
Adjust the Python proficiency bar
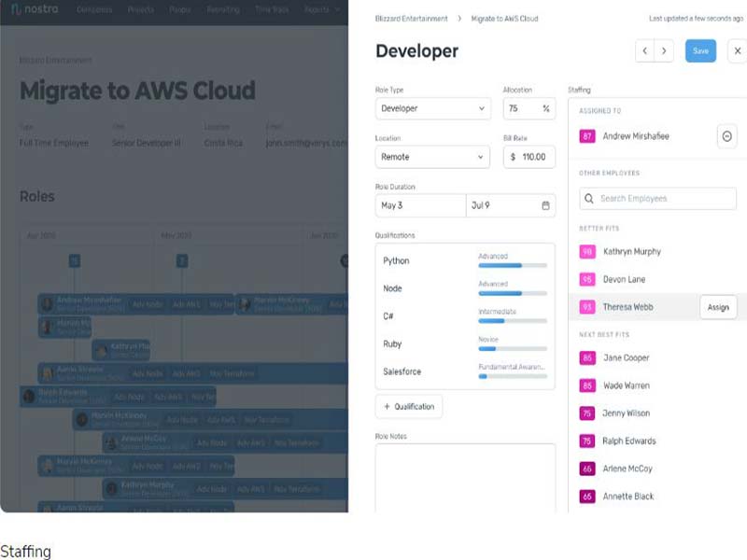click(x=513, y=266)
